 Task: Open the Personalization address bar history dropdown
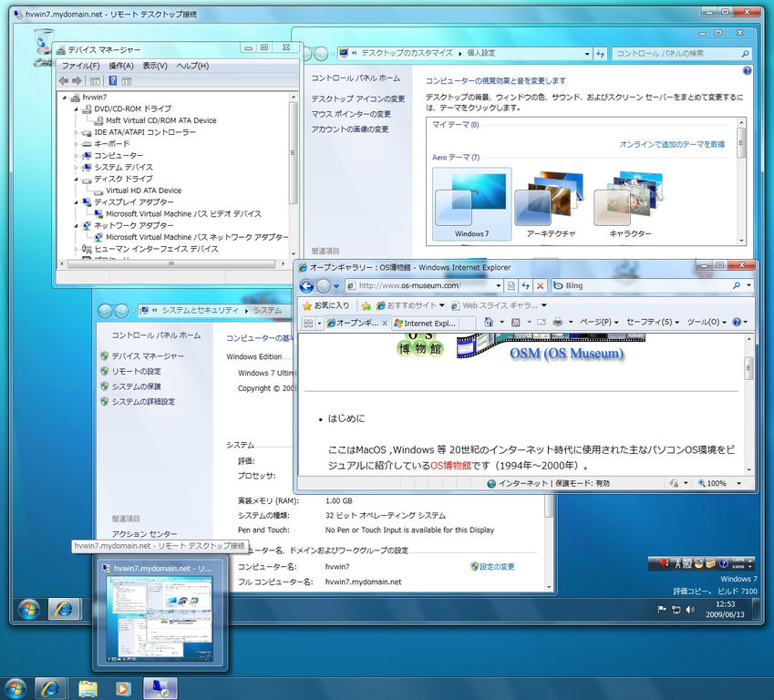587,54
